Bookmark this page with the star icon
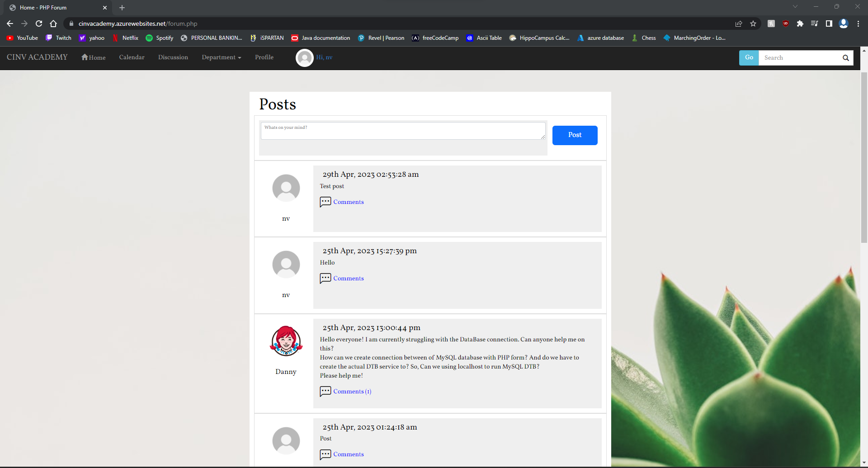The width and height of the screenshot is (868, 468). coord(753,24)
